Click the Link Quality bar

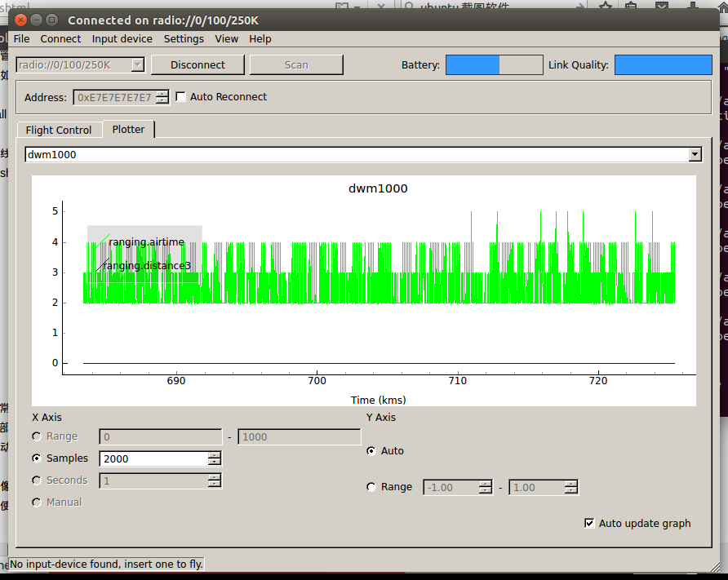coord(663,65)
